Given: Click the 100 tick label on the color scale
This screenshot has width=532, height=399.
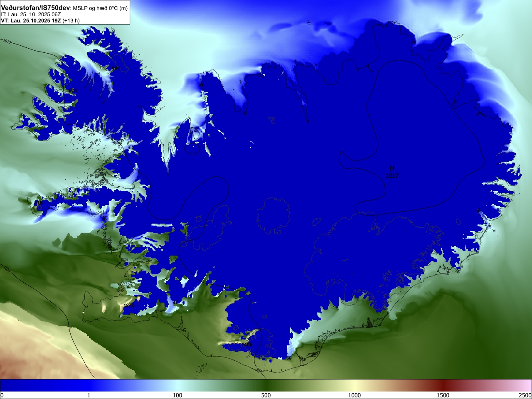Looking at the screenshot, I should click(x=177, y=395).
